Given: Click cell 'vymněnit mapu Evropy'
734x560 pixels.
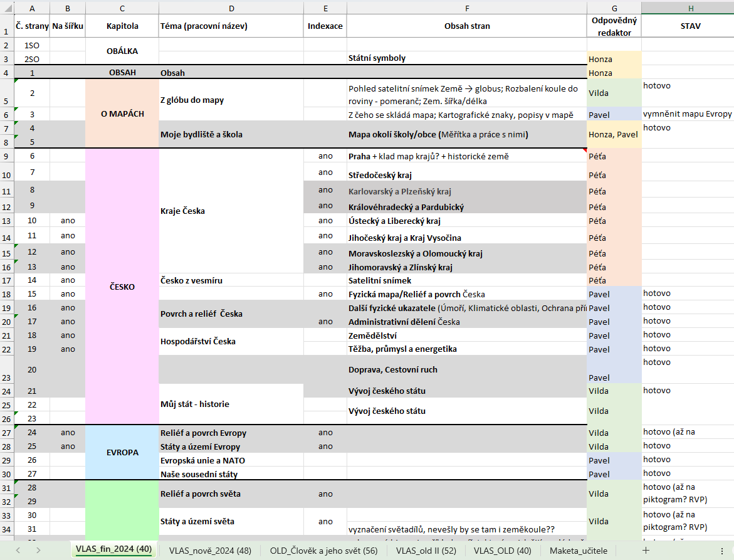Looking at the screenshot, I should pyautogui.click(x=687, y=114).
